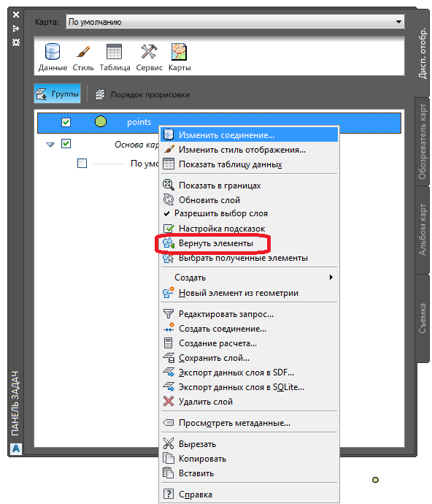432x504 pixels.
Task: Enable the По умолчанию sublayer checkbox
Action: [x=82, y=164]
